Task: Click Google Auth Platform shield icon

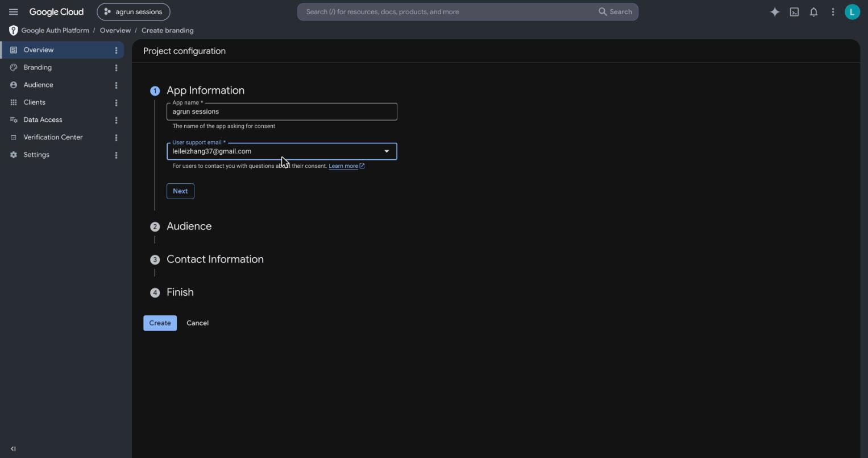Action: pos(13,30)
